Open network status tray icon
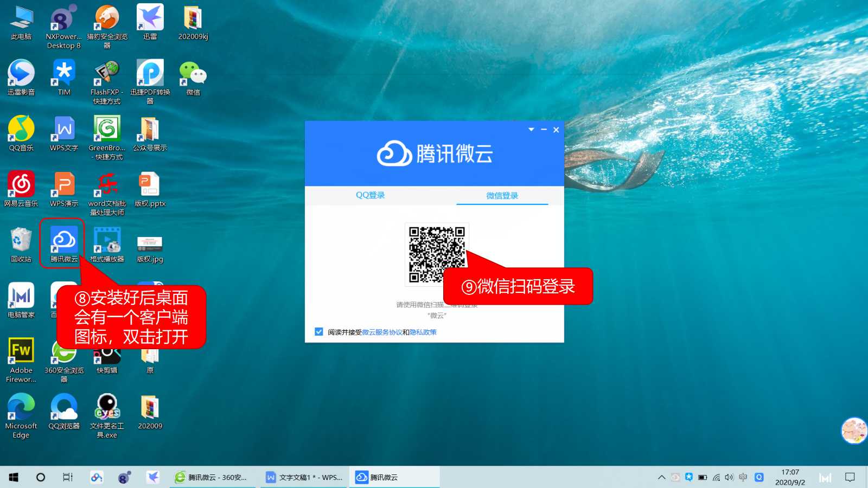The image size is (868, 488). (716, 477)
